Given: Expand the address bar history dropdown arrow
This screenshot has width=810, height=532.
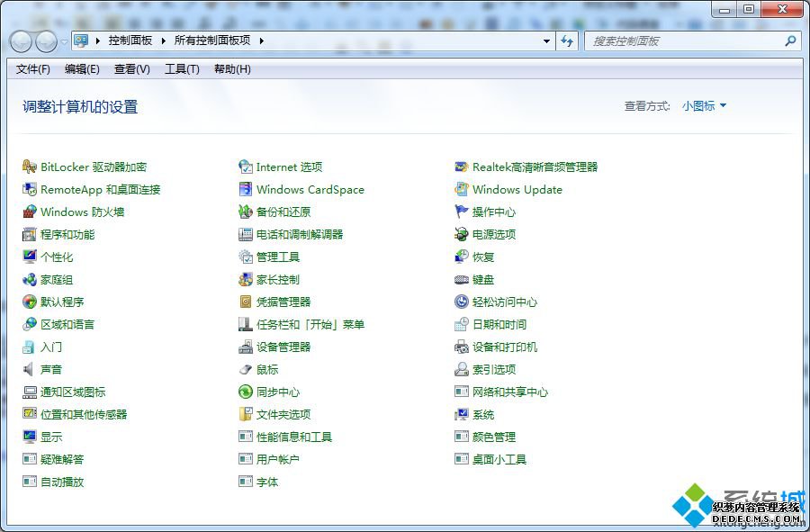Looking at the screenshot, I should tap(546, 41).
